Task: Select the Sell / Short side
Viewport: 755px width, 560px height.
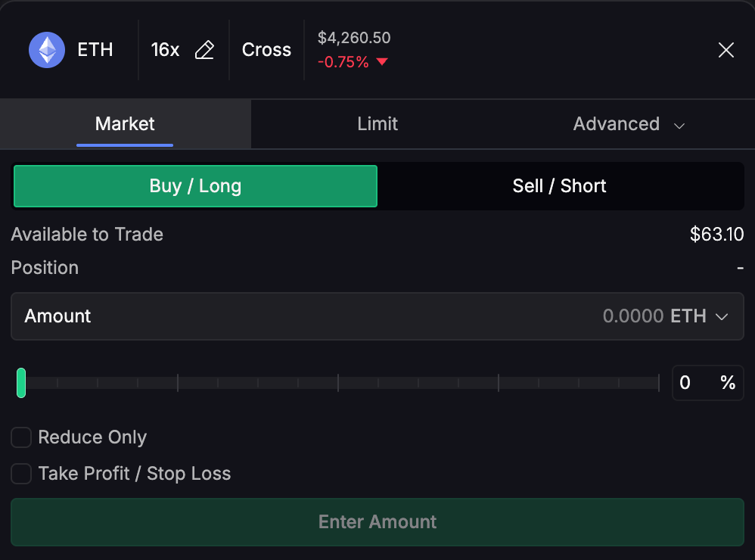Action: [560, 186]
